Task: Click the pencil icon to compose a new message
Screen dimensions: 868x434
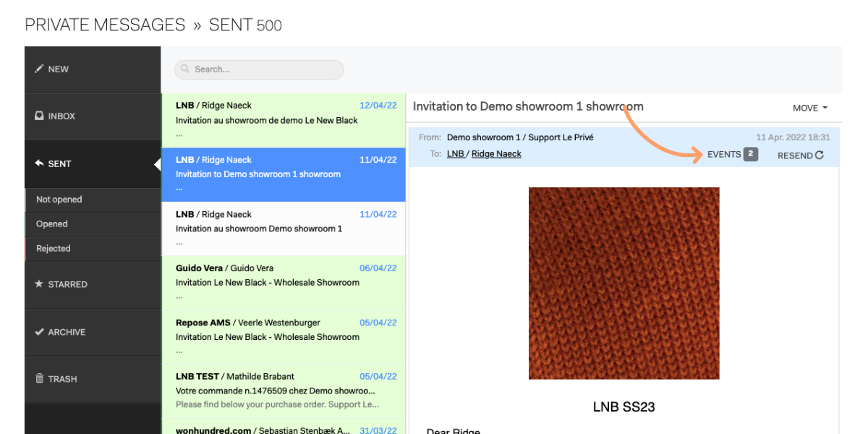Action: point(39,69)
